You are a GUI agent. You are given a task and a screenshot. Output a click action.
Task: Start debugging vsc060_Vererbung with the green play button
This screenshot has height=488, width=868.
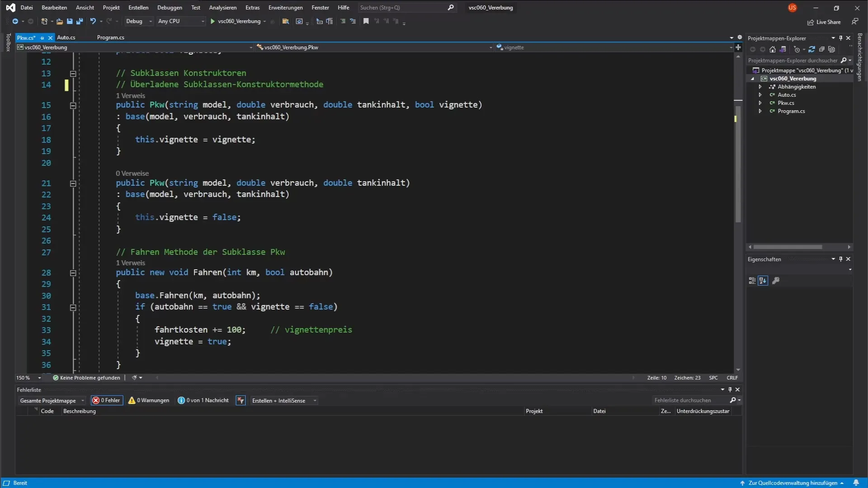point(212,21)
